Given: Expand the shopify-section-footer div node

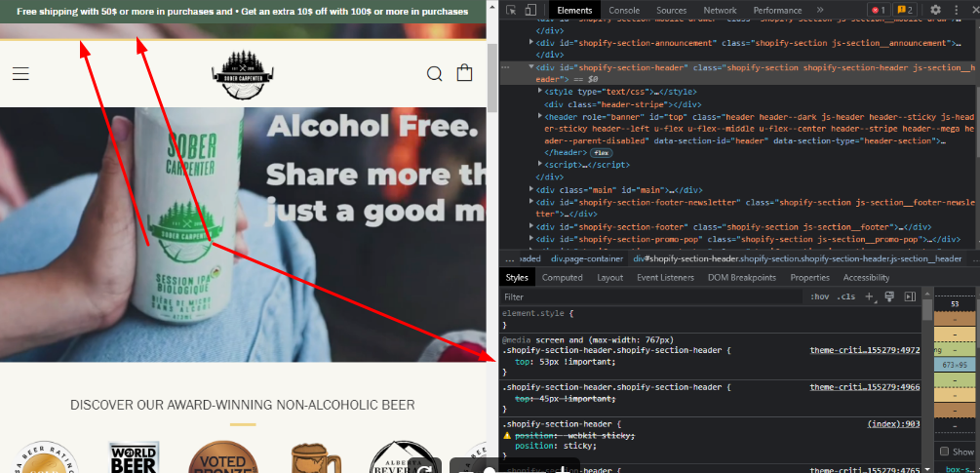Looking at the screenshot, I should (x=531, y=226).
